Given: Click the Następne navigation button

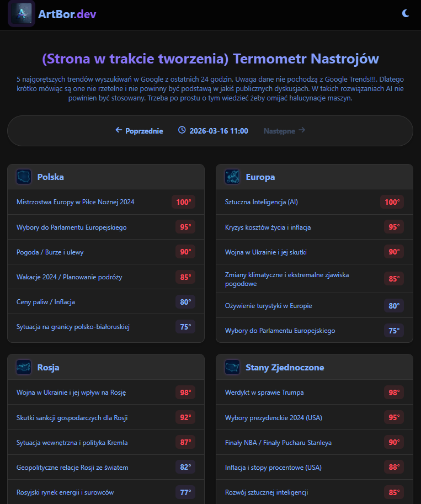Looking at the screenshot, I should coord(284,130).
